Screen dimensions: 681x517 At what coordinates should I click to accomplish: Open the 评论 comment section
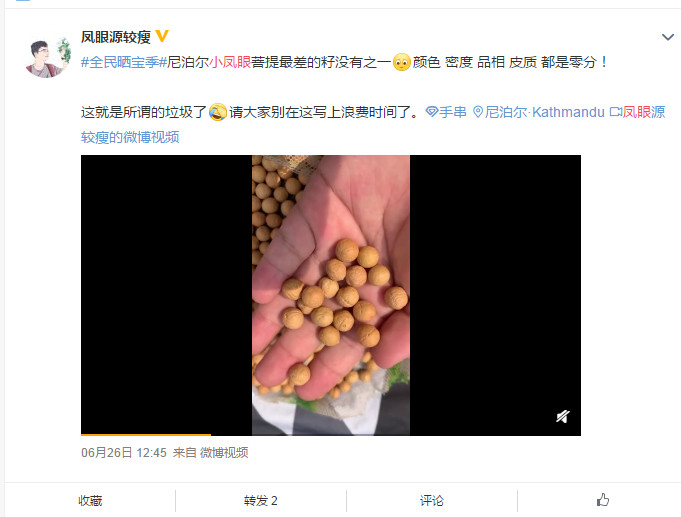(432, 500)
